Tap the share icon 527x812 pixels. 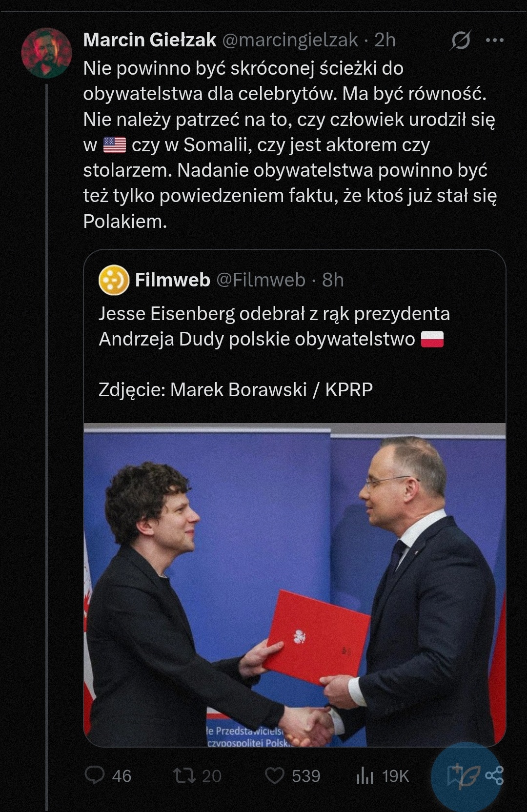coord(495,775)
